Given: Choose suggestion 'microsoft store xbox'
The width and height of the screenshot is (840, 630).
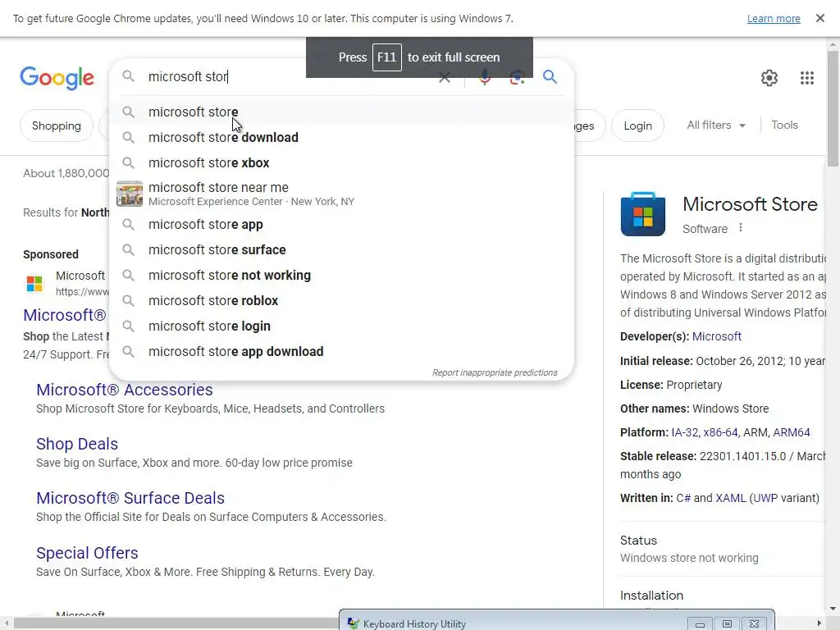Looking at the screenshot, I should [x=341, y=162].
